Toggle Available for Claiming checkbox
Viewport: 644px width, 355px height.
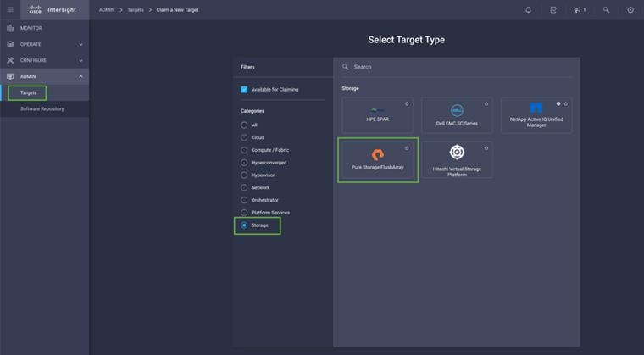(x=244, y=90)
